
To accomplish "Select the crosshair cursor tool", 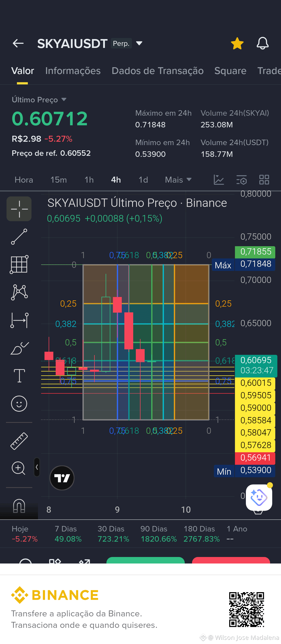I will (x=19, y=209).
